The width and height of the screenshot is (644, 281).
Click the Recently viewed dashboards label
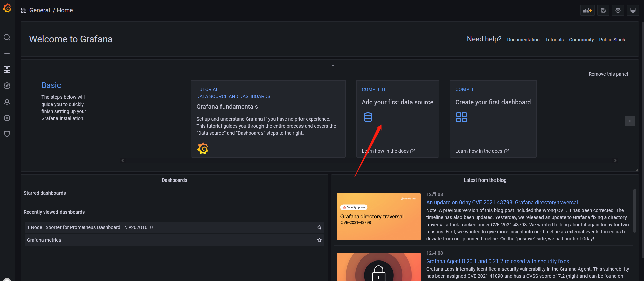(x=54, y=212)
